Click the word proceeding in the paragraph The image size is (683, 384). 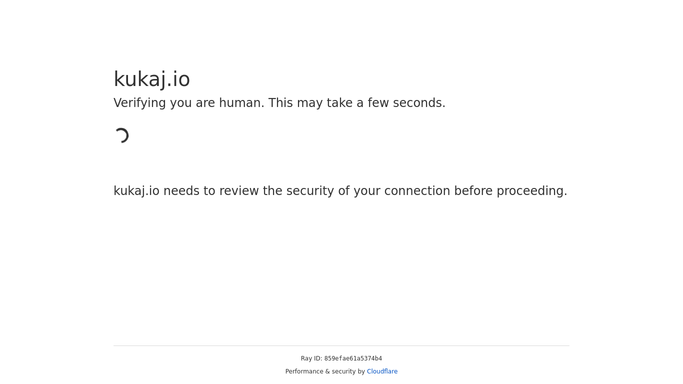tap(532, 191)
